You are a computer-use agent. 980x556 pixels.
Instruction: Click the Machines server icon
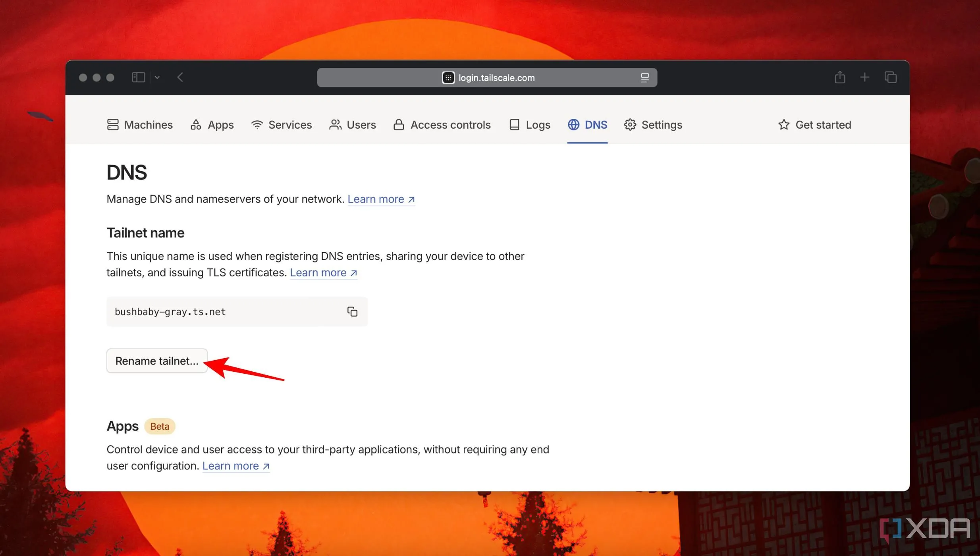[x=113, y=125]
